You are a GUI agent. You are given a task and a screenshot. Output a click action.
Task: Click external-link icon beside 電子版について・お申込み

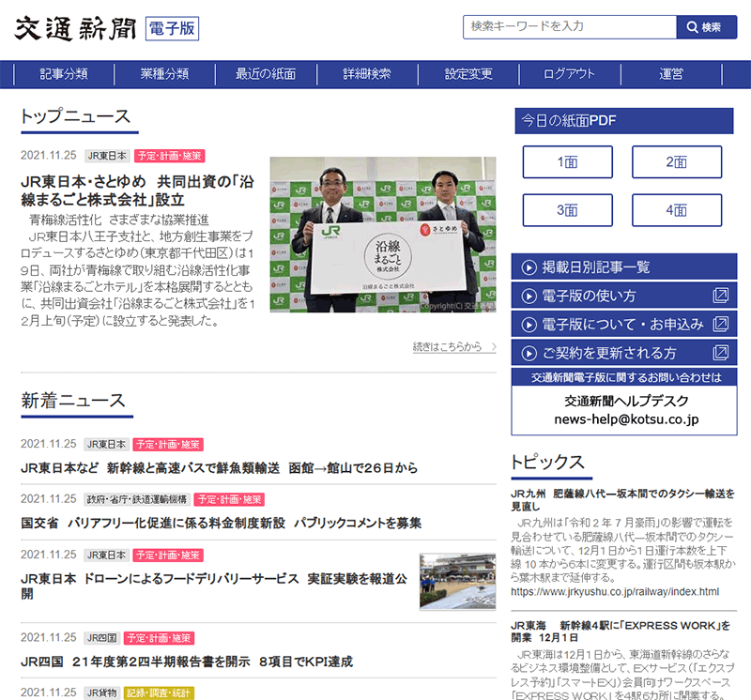[x=721, y=324]
